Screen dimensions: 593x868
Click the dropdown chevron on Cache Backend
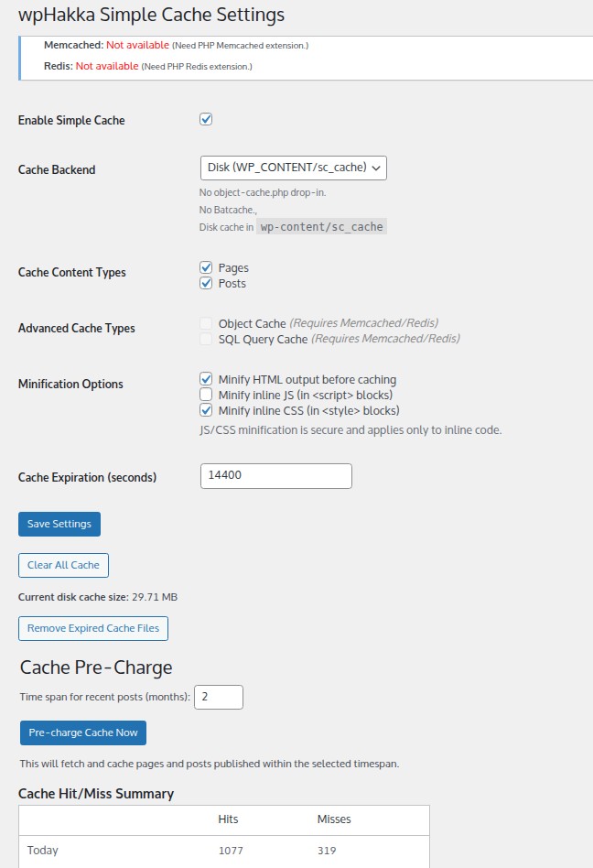[x=376, y=168]
